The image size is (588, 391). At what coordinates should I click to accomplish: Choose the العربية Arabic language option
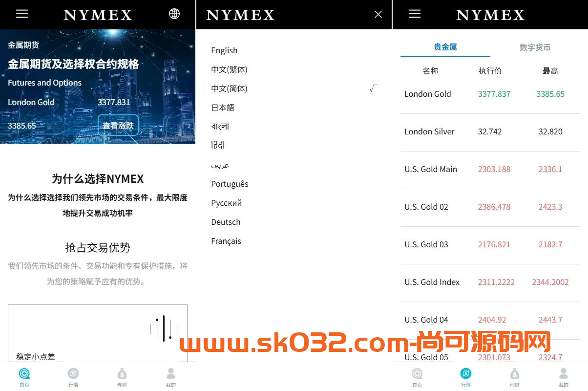coord(220,165)
